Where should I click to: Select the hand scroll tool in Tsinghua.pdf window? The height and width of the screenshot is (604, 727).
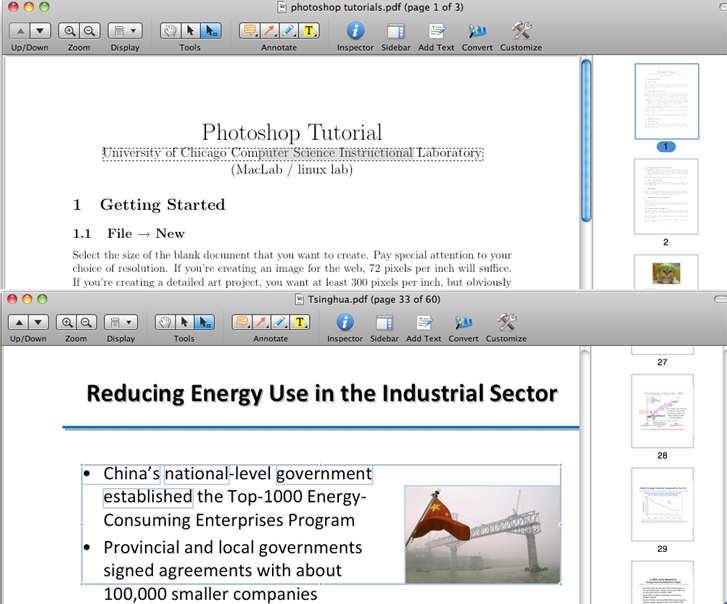coord(167,322)
